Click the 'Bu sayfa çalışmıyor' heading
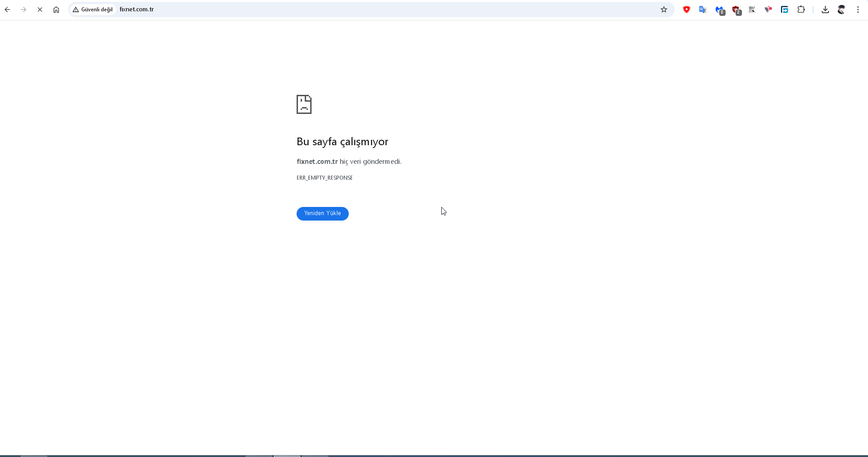The image size is (868, 457). point(342,142)
